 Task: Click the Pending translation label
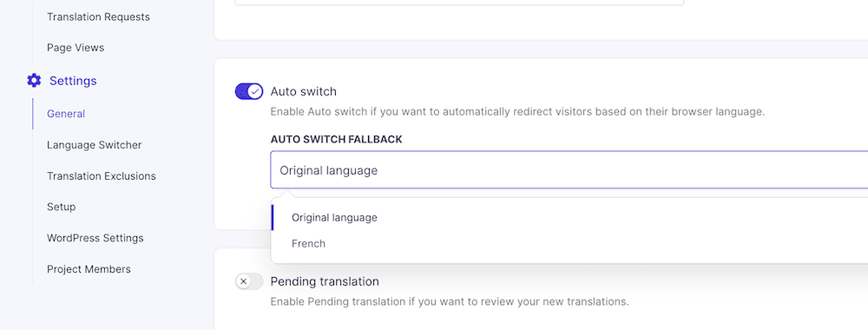pos(325,281)
